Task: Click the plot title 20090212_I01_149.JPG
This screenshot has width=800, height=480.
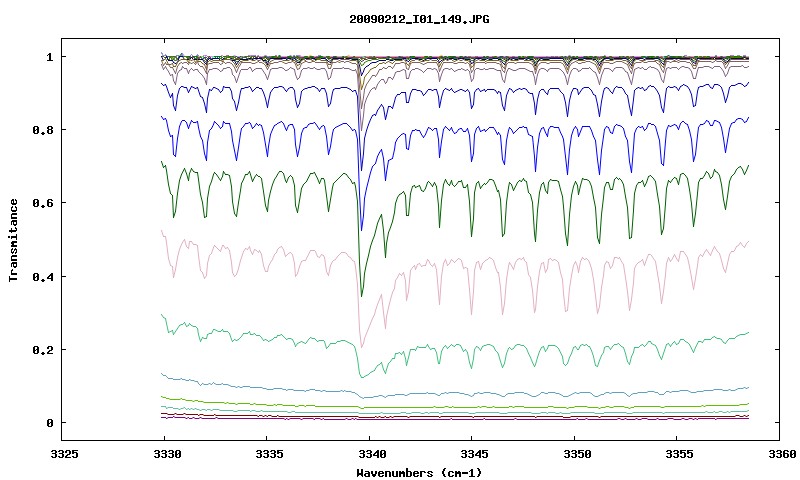Action: (419, 19)
